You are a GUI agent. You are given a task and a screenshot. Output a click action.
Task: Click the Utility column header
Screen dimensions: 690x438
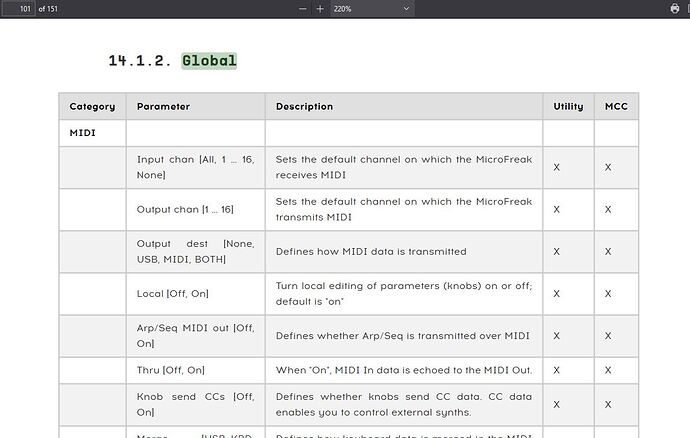[x=568, y=107]
